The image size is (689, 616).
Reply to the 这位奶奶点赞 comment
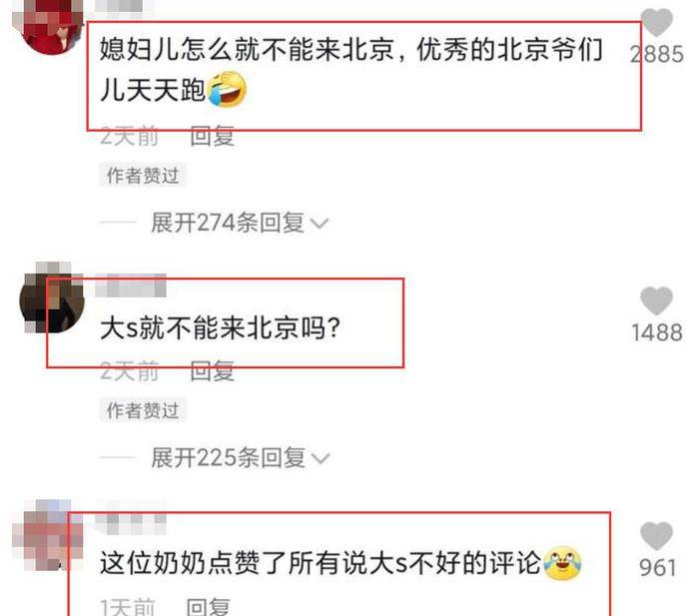pos(208,607)
